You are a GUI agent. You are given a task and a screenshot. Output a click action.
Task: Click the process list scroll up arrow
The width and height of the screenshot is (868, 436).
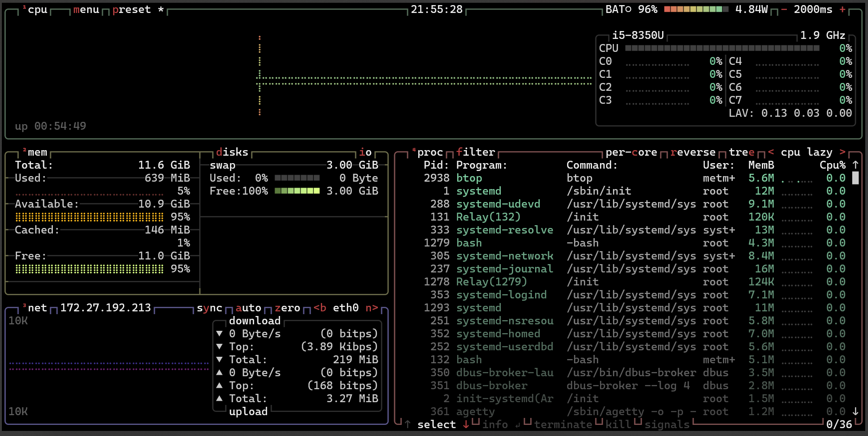pos(855,165)
